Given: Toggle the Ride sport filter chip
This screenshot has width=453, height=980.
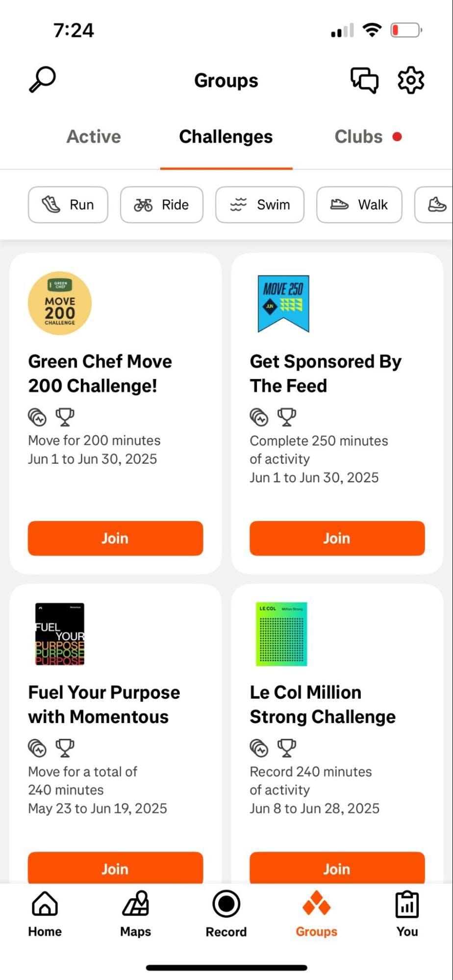Looking at the screenshot, I should tap(162, 205).
